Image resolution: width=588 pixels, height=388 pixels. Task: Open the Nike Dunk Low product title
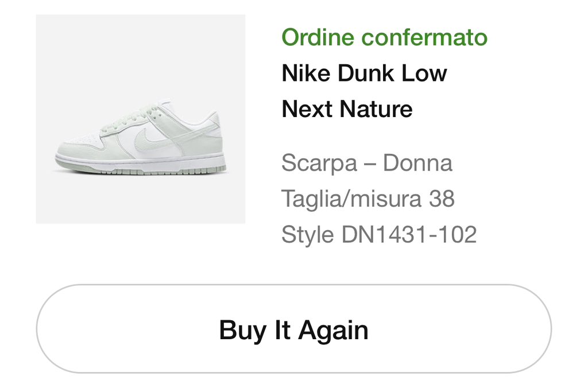[x=364, y=73]
